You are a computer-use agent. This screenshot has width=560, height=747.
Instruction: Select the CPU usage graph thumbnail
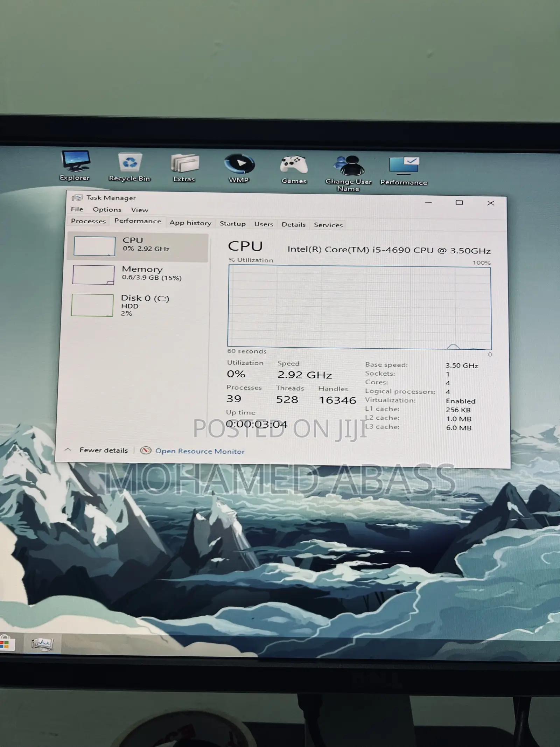coord(94,246)
